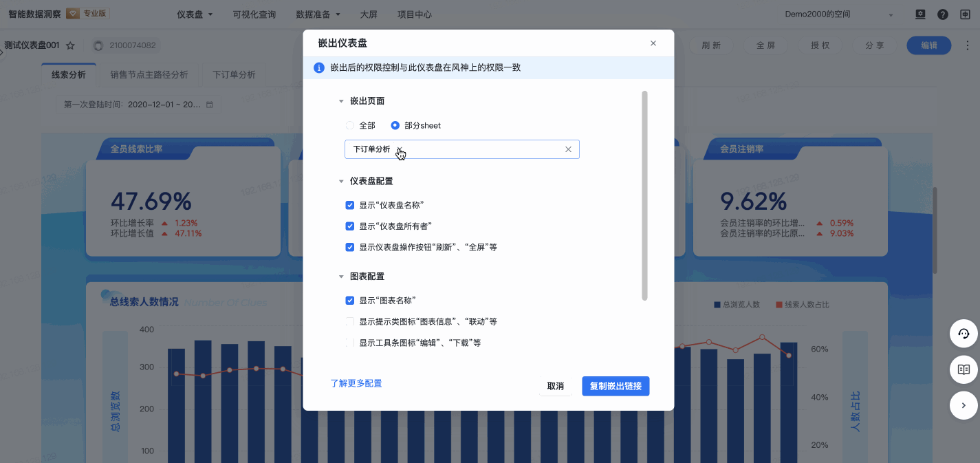
Task: Click the 47.69% 全员线索比率 value
Action: [151, 202]
